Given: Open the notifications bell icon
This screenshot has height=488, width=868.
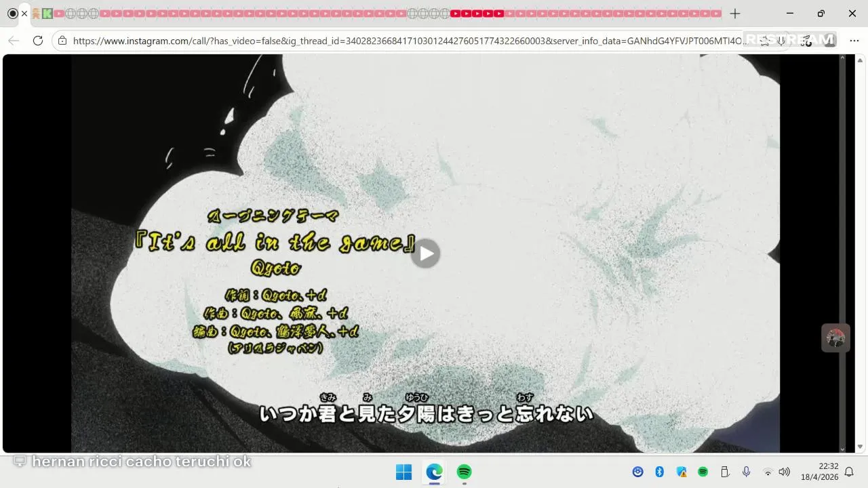Looking at the screenshot, I should pos(849,472).
